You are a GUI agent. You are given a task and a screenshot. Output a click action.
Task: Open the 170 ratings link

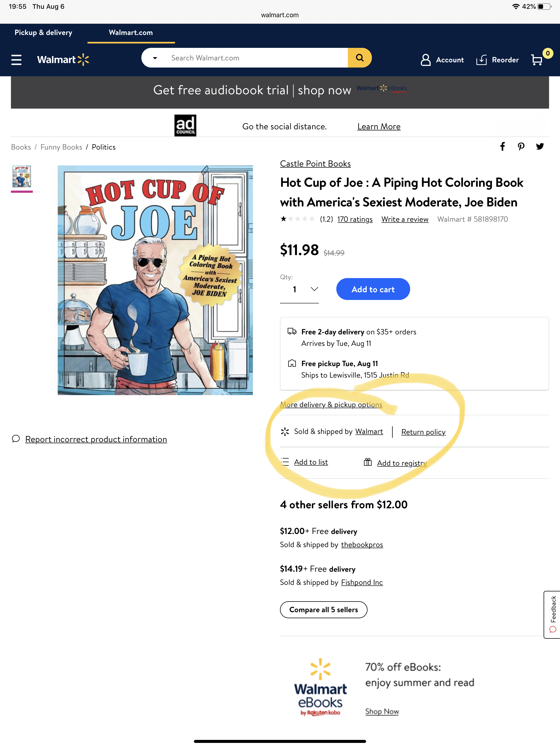(x=355, y=220)
